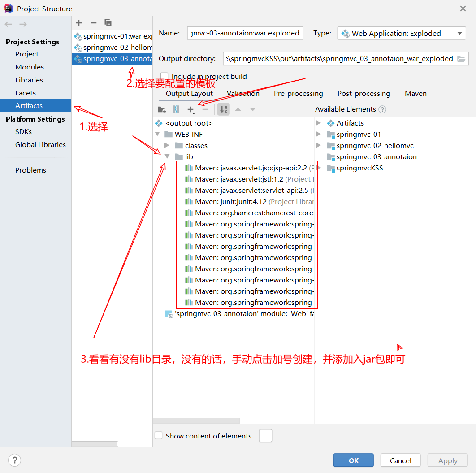Click the ellipsis button beside Show content

pos(265,436)
